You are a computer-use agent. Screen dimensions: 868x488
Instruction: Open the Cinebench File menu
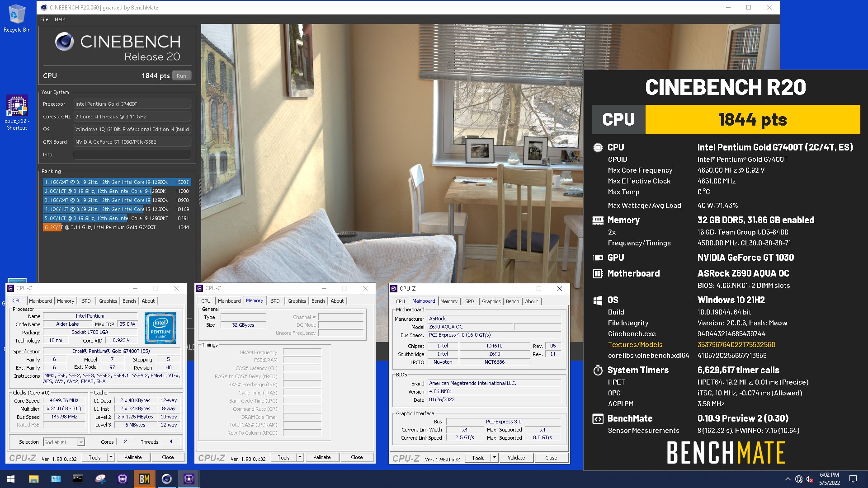coord(44,19)
